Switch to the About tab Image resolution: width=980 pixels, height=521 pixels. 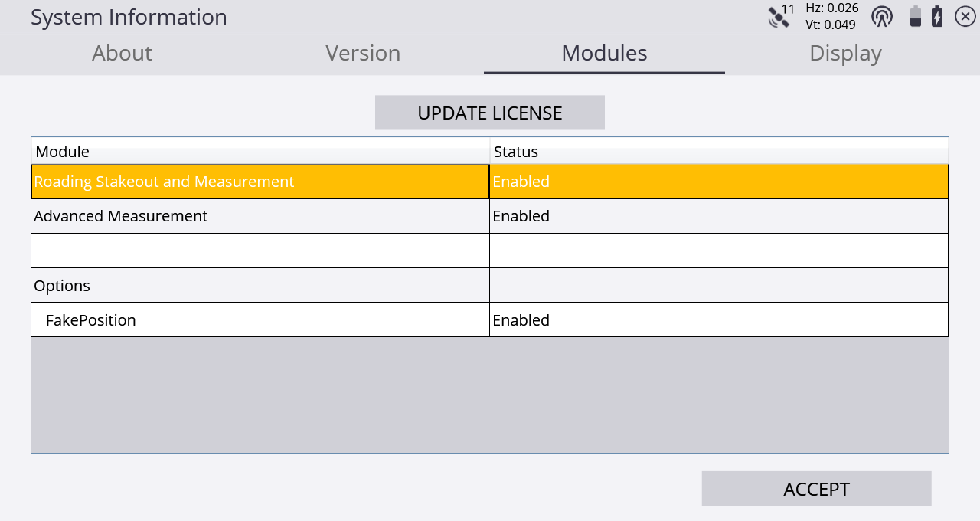122,53
